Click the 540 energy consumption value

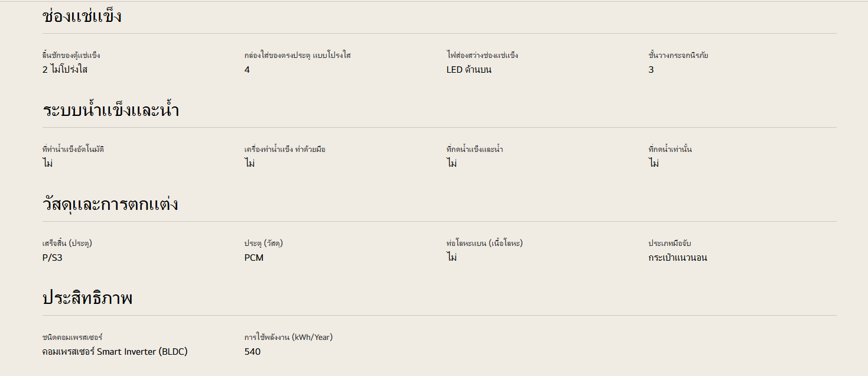(252, 351)
